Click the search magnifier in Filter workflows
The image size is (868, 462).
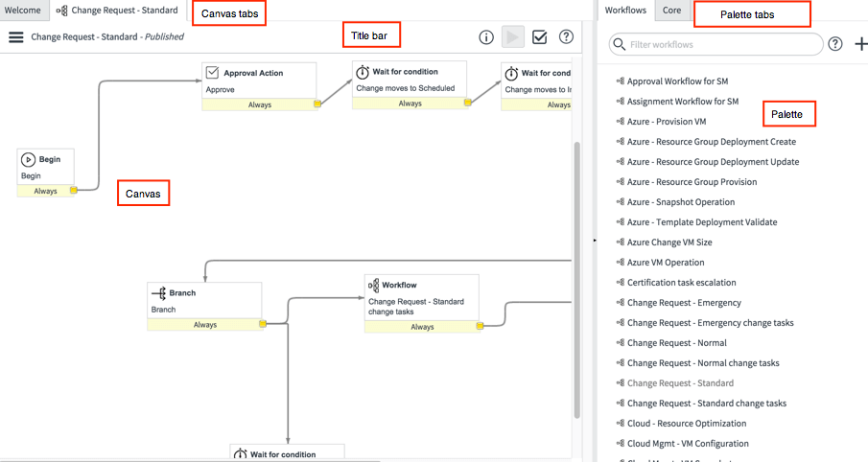[619, 44]
